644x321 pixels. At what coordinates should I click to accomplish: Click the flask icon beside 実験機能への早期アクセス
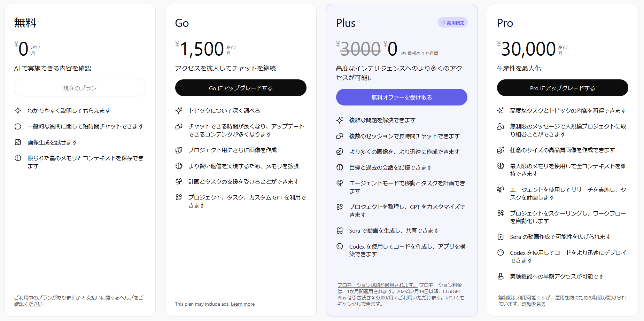[x=501, y=276]
